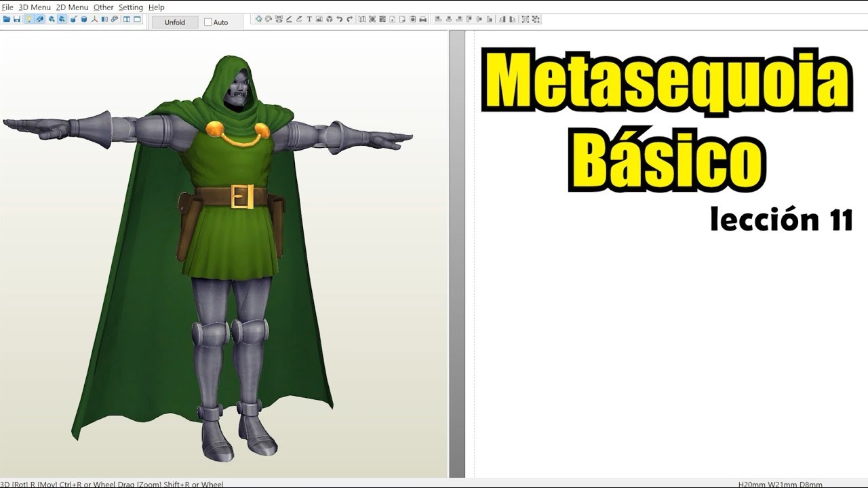Click the last dotted-square icon in toolbar
The image size is (868, 488).
[536, 19]
